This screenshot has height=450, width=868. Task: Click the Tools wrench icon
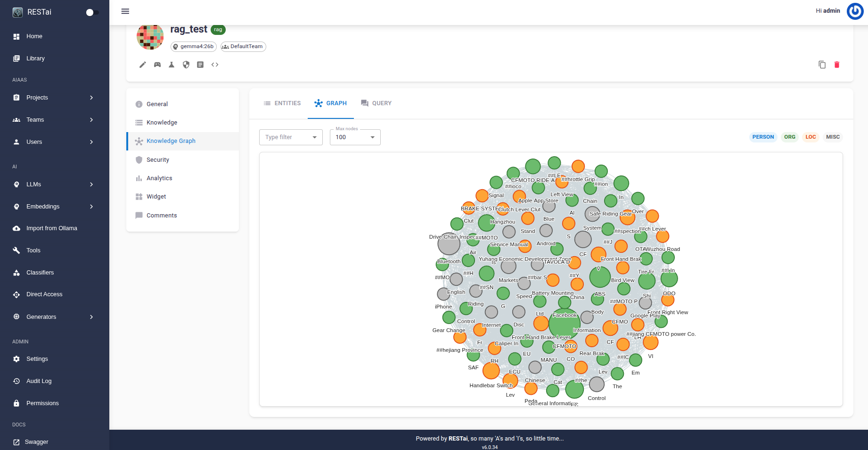pyautogui.click(x=16, y=250)
